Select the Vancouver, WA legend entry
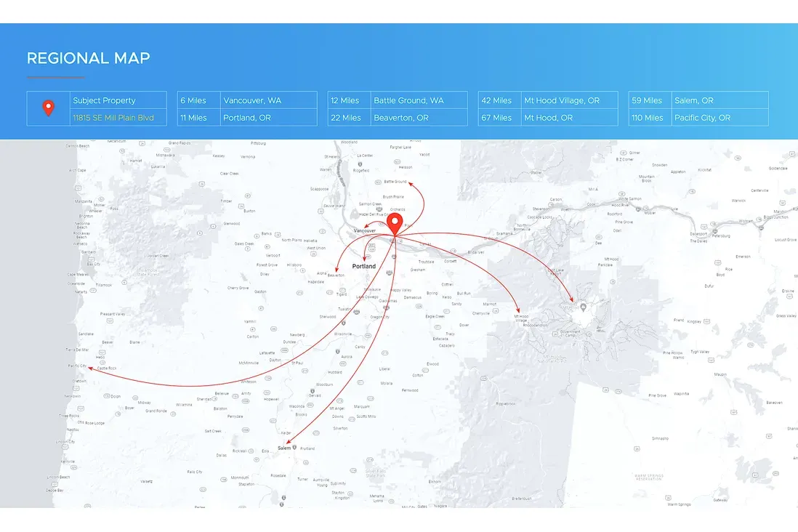This screenshot has height=532, width=798. click(252, 100)
